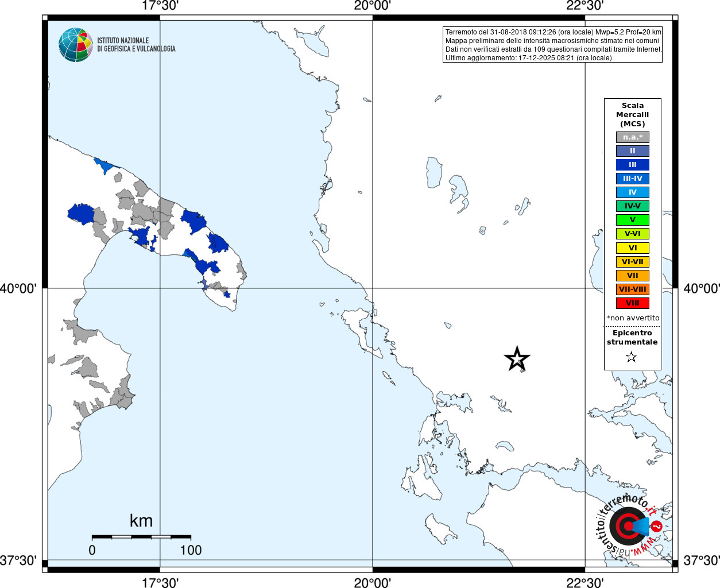Click the Epicentro strumentale label
Image resolution: width=720 pixels, height=588 pixels.
[x=632, y=338]
